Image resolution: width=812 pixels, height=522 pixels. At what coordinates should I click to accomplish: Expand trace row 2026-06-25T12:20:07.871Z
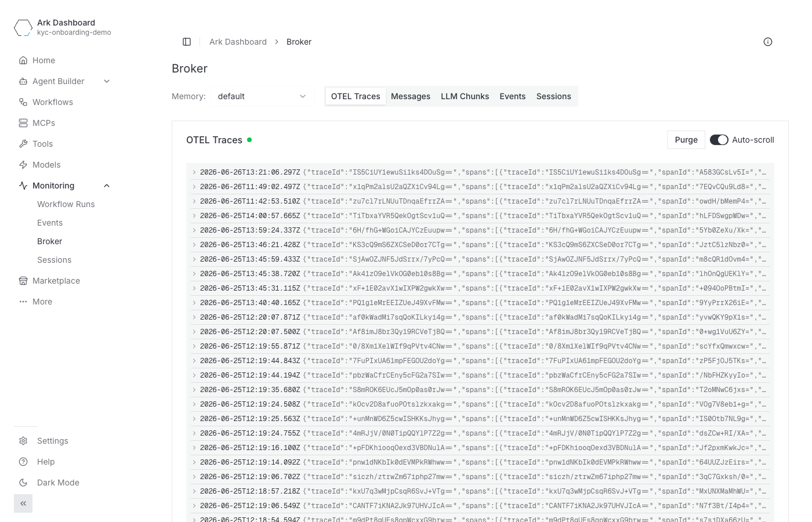tap(194, 317)
